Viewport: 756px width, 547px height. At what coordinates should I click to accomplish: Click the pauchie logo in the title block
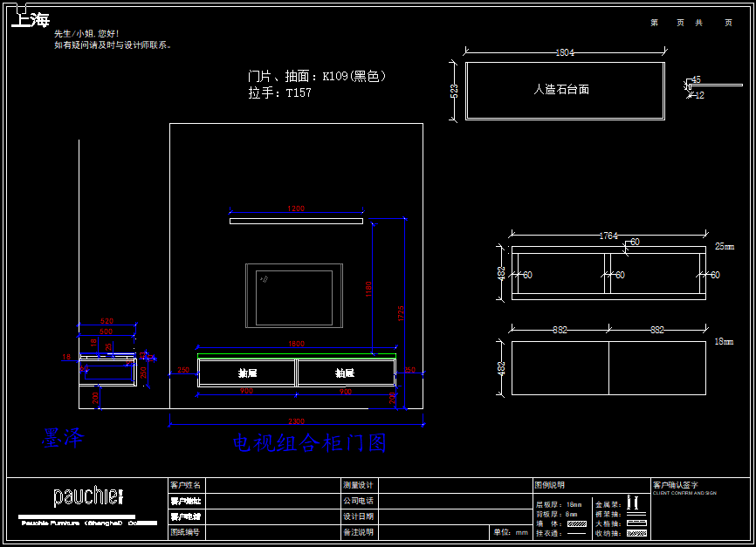pyautogui.click(x=87, y=497)
